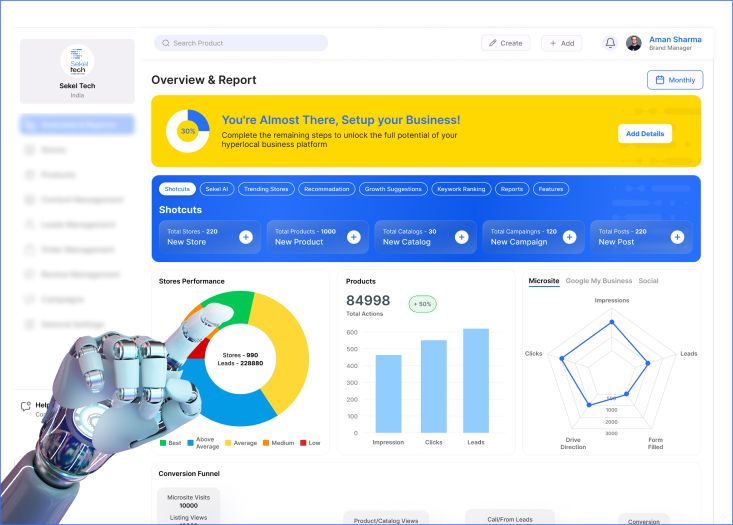This screenshot has height=525, width=733.
Task: Click the +50% growth badge
Action: click(423, 304)
